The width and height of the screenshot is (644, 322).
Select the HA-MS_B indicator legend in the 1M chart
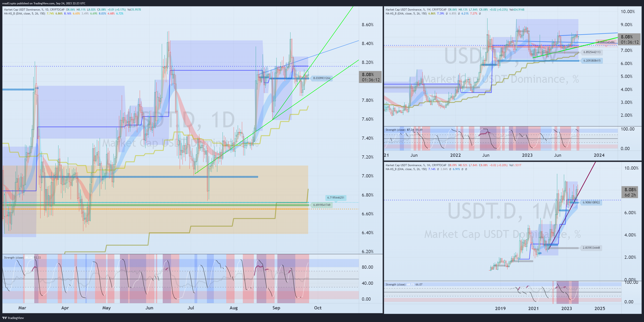coord(406,169)
